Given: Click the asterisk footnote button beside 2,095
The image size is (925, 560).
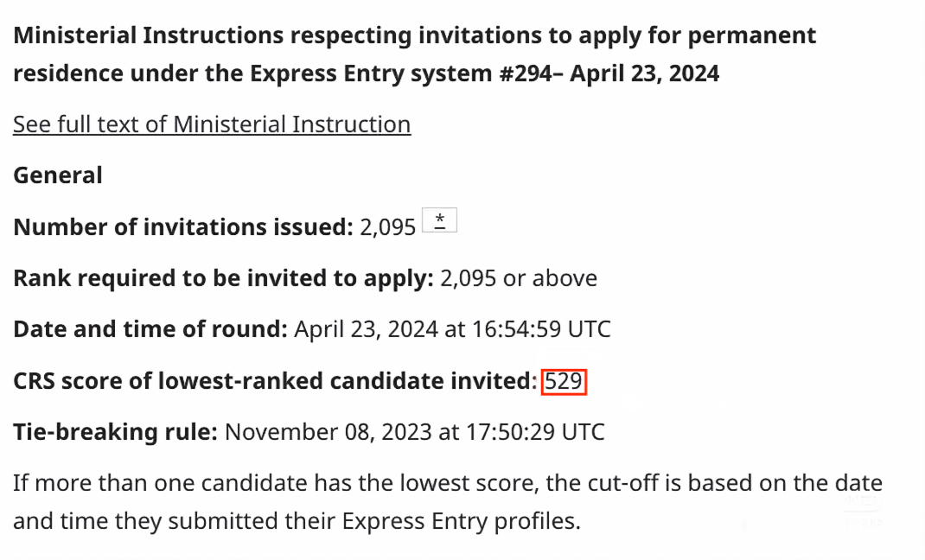Looking at the screenshot, I should (439, 221).
